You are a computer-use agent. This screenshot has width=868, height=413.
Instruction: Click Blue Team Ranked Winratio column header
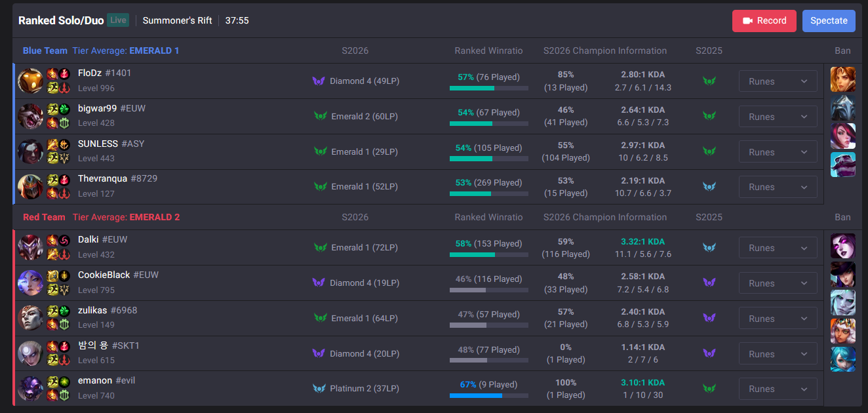click(489, 50)
